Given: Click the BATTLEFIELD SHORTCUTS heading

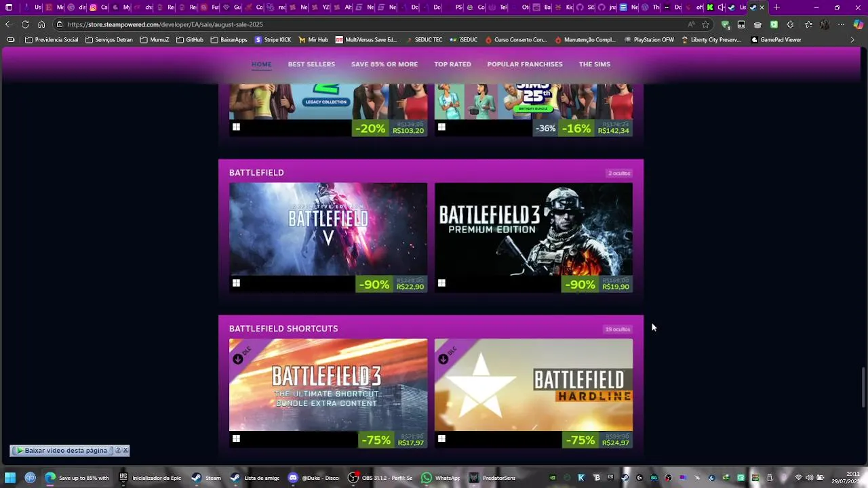Looking at the screenshot, I should 283,329.
